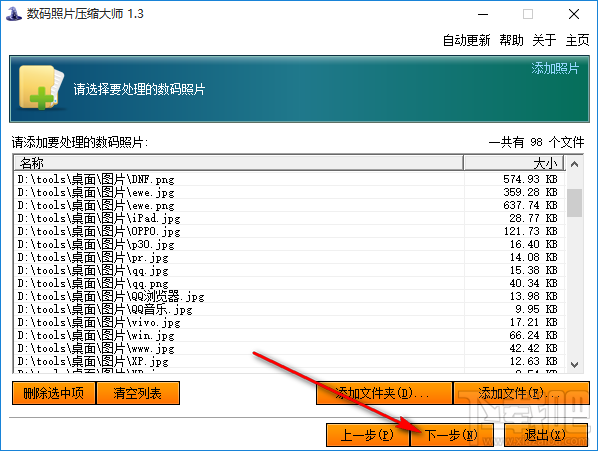Click the 15.38 KB size cell
Screen dimensions: 598x451
[533, 270]
